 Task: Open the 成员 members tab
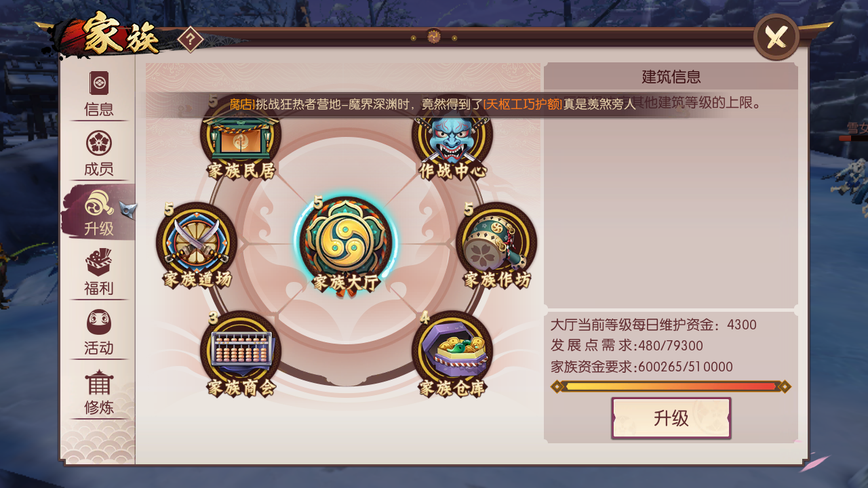pos(98,154)
